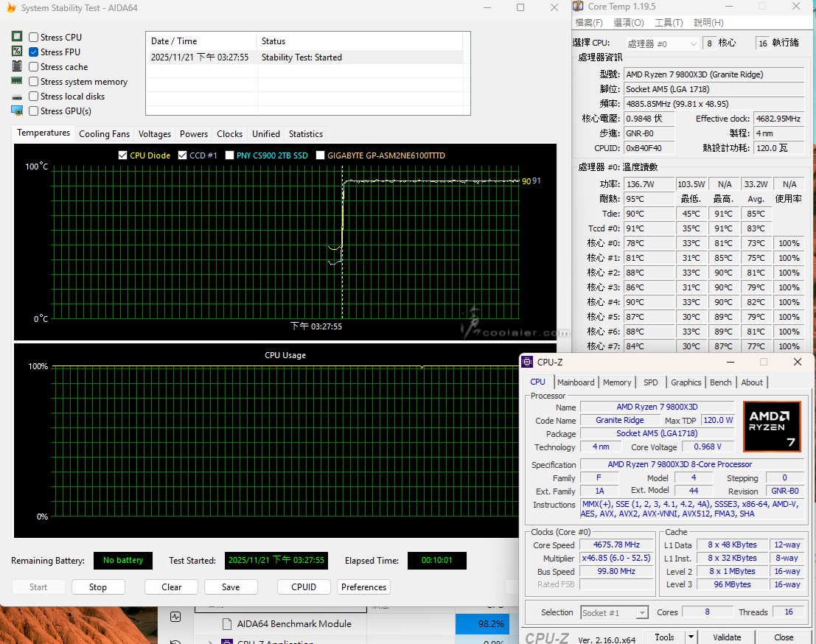The image size is (816, 644).
Task: Click the AMD Ryzen 7 logo in CPU-Z
Action: pos(772,426)
